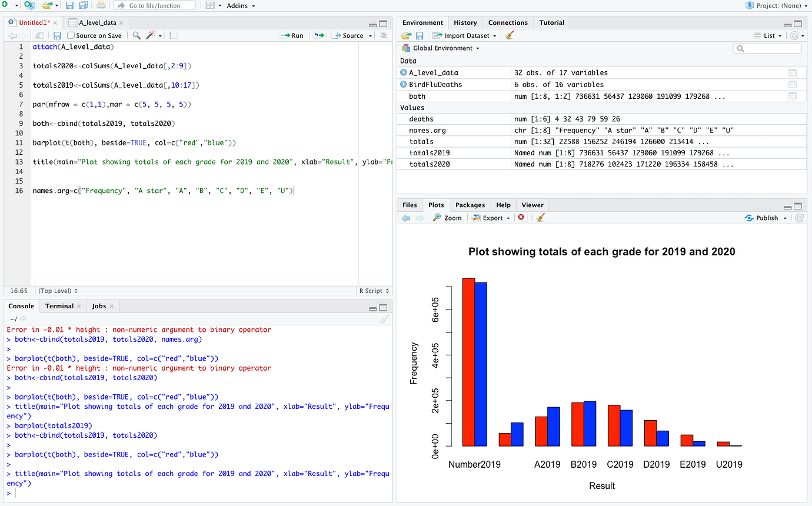
Task: Clear all plots using the broom icon
Action: tap(541, 218)
